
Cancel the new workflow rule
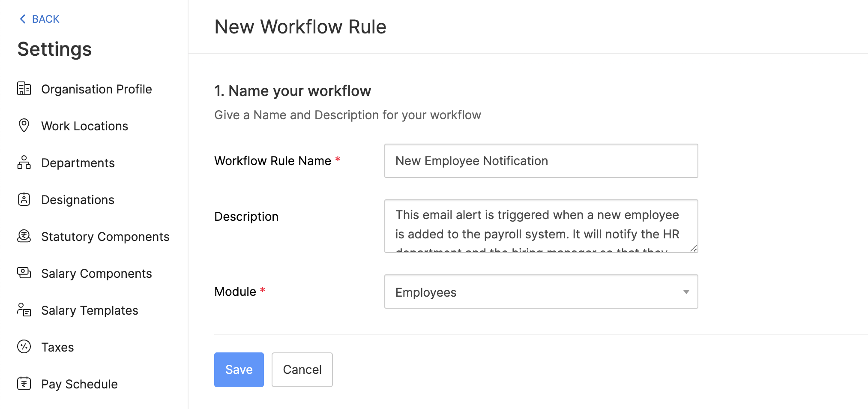[302, 370]
